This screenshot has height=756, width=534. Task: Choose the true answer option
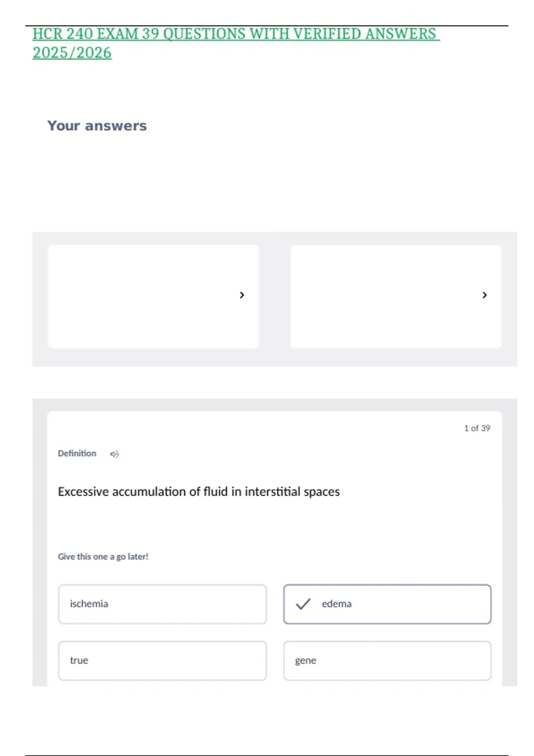point(162,660)
